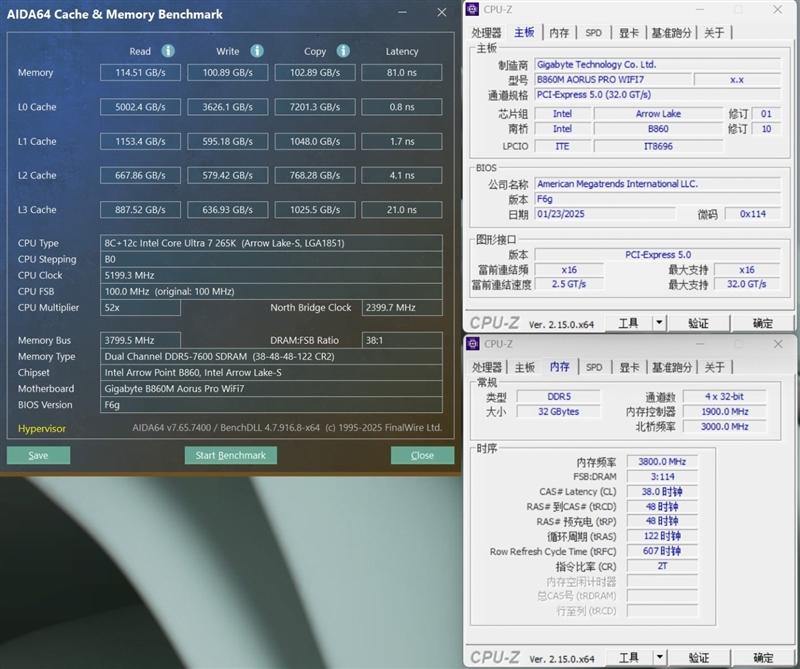Close the AIDA64 benchmark window with X
This screenshot has width=800, height=669.
(x=442, y=12)
